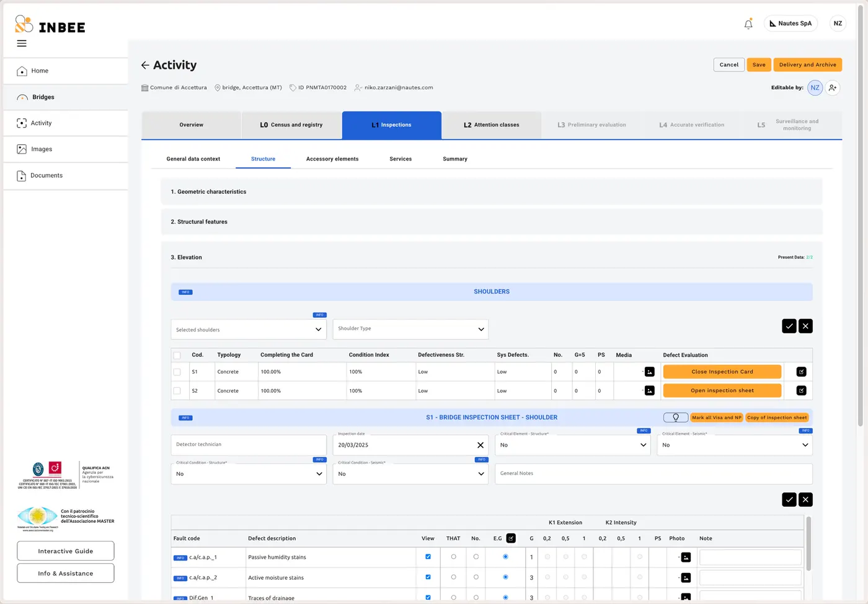Open Critical Condition - Structure dropdown
The image size is (868, 604).
tap(249, 474)
